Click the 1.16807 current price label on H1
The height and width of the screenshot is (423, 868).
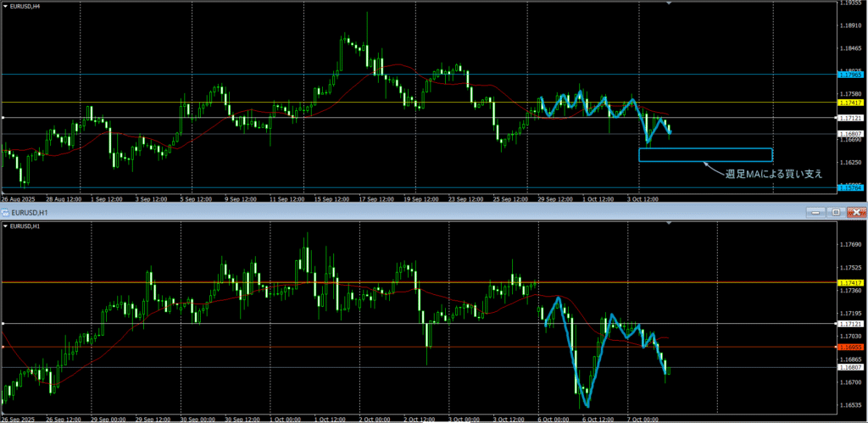[x=850, y=367]
